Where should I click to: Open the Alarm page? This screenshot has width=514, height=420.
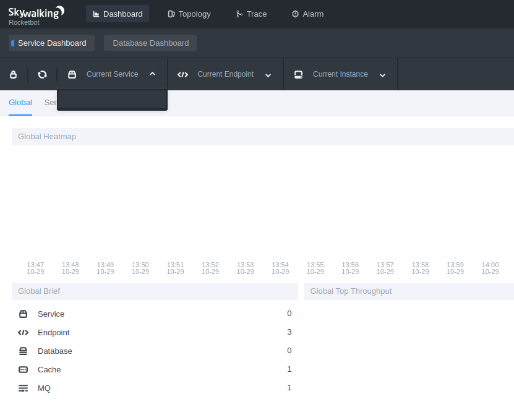307,14
